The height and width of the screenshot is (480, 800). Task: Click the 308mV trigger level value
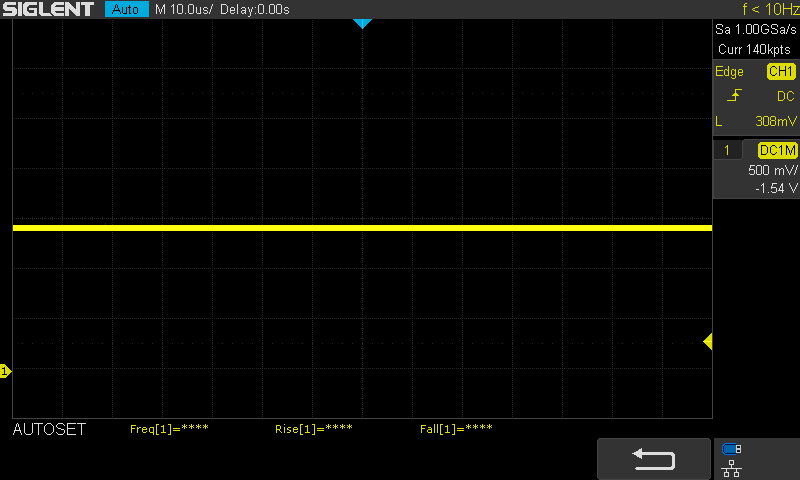coord(776,121)
